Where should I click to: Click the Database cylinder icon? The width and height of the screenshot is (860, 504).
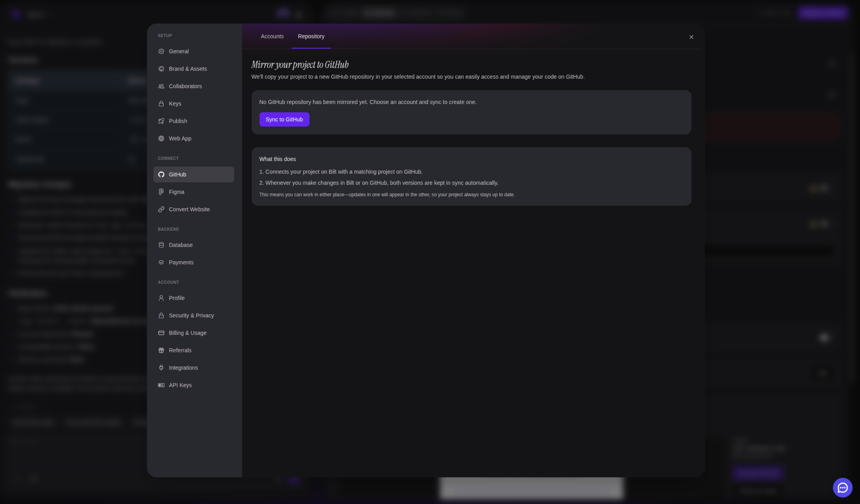pyautogui.click(x=161, y=245)
